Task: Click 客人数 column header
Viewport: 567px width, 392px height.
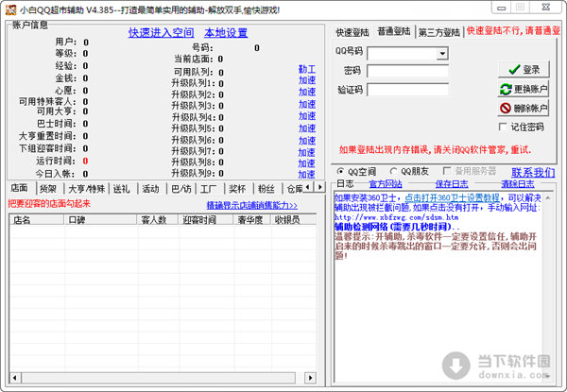Action: (158, 219)
